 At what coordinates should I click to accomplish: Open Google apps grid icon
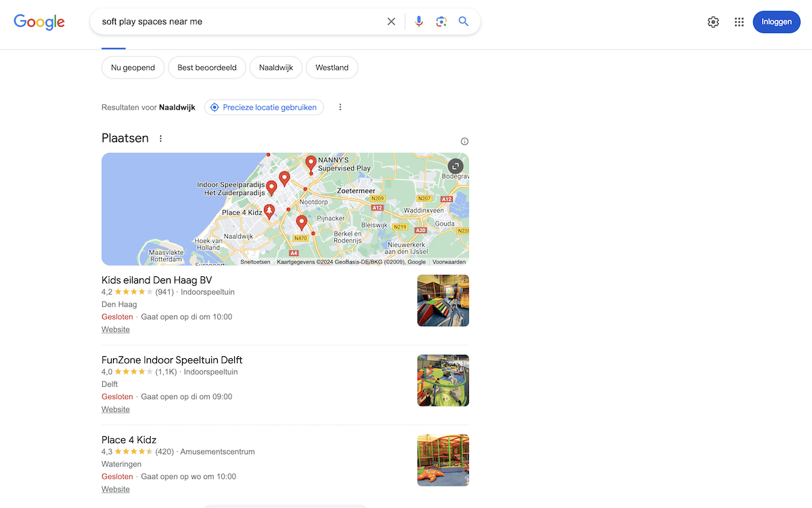coord(739,22)
